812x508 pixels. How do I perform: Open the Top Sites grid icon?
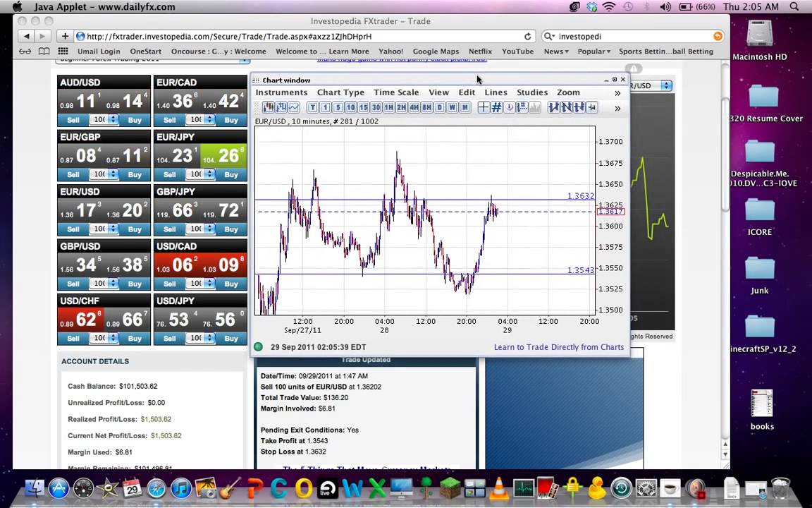coord(63,52)
